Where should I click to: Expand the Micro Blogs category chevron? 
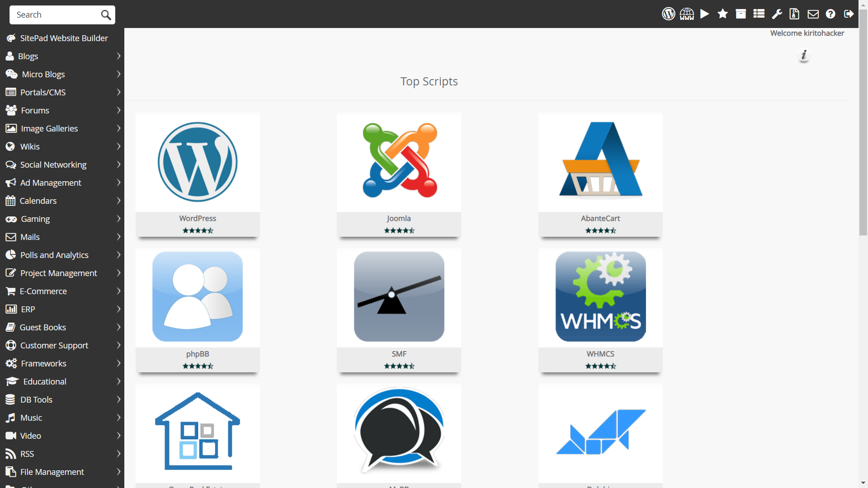coord(118,74)
